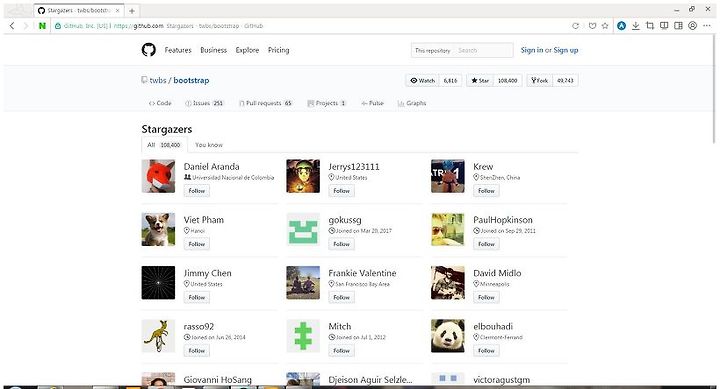
Task: Open Explore in GitHub header
Action: tap(247, 50)
